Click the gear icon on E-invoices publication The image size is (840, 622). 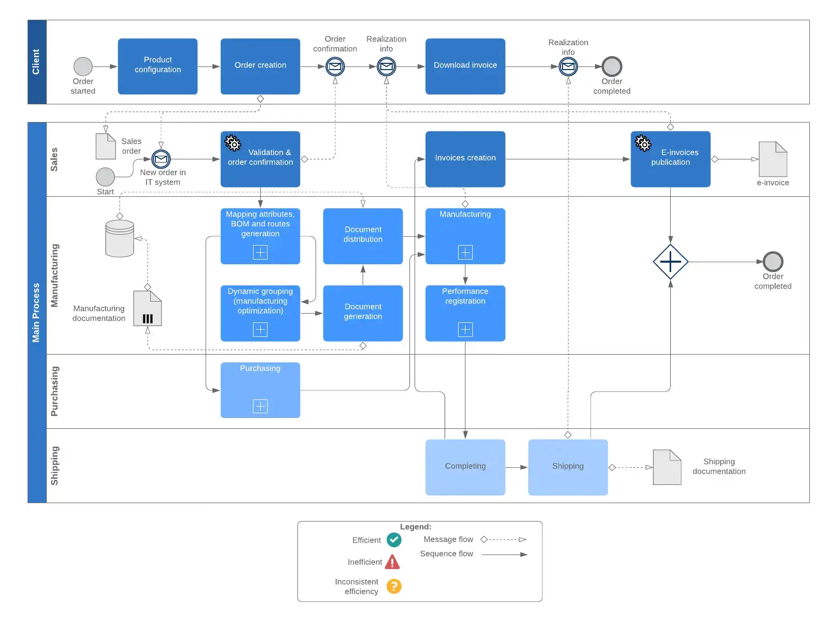[x=643, y=143]
